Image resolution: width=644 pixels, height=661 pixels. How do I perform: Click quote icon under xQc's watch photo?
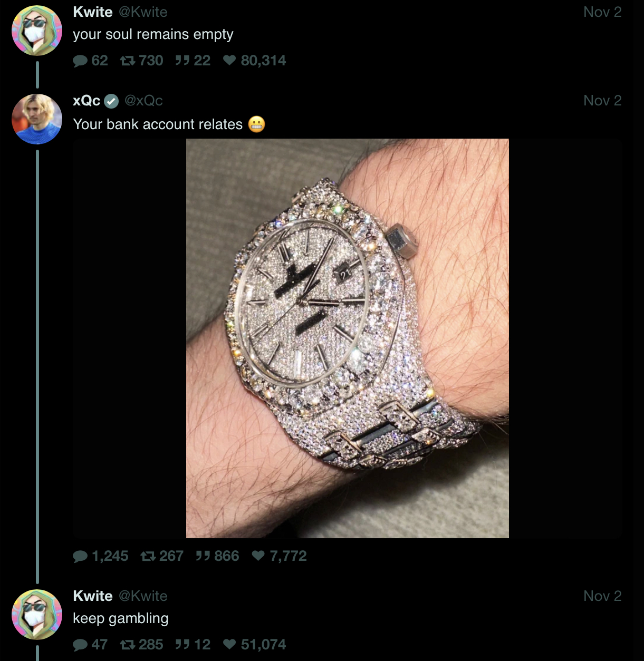coord(203,556)
